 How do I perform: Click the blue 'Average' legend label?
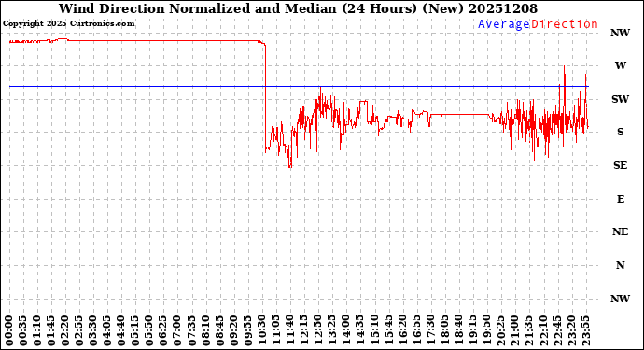pos(504,24)
